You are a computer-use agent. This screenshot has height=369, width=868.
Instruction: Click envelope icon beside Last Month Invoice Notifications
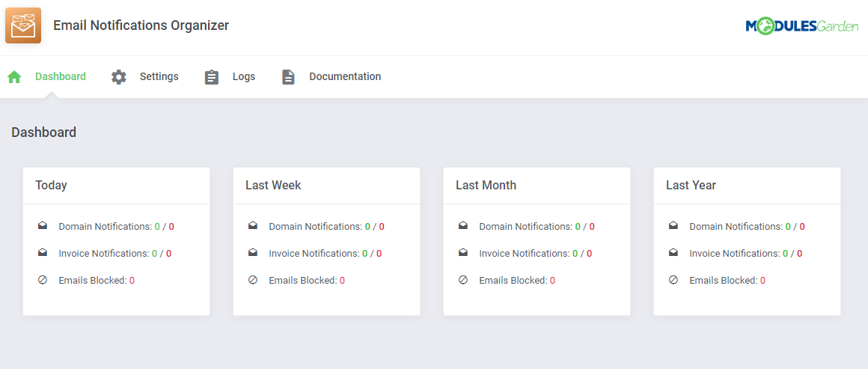pos(463,253)
